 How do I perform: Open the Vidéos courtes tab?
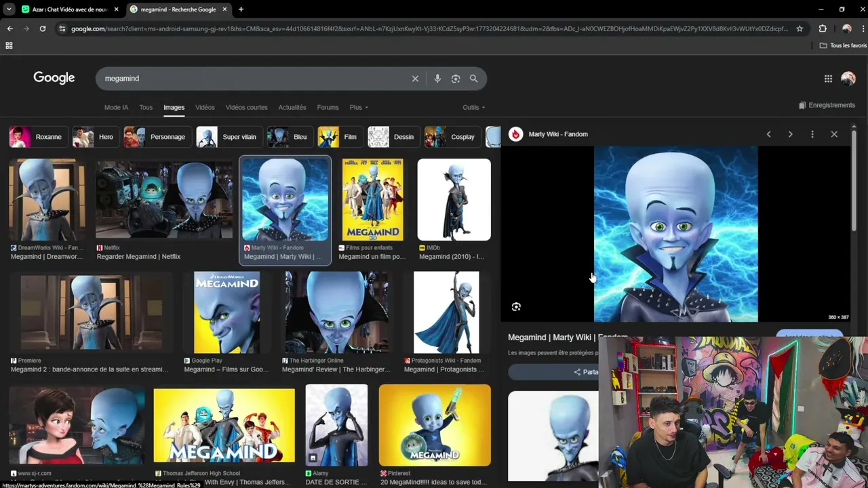(246, 107)
